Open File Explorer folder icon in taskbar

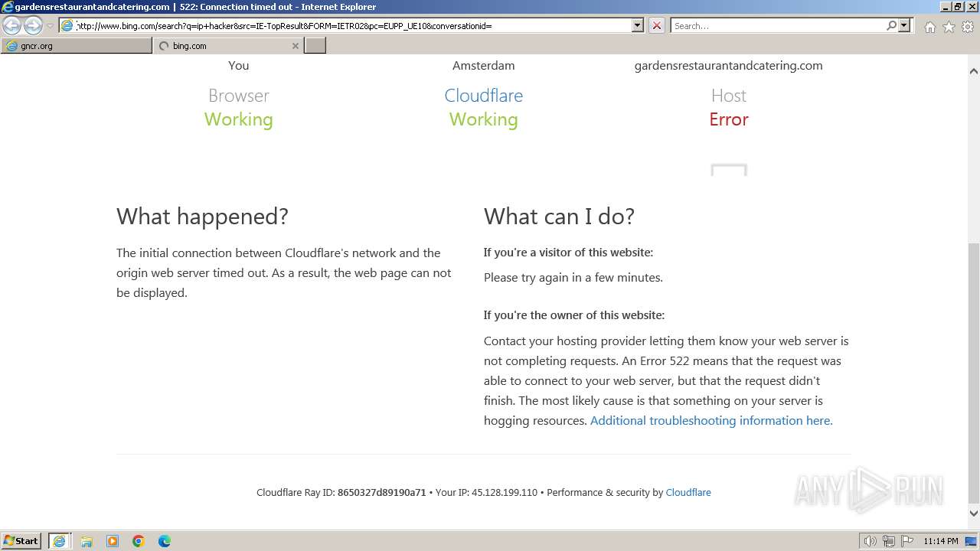coord(87,541)
